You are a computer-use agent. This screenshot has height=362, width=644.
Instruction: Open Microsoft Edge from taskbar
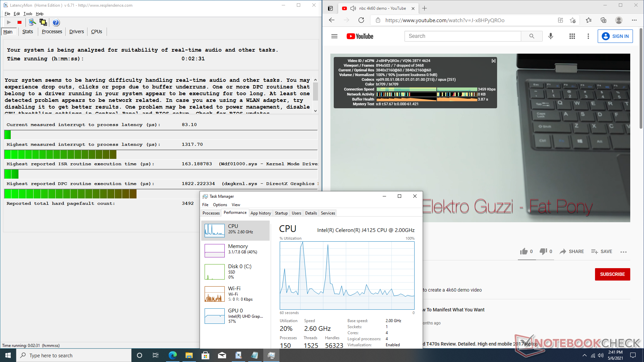pos(173,355)
